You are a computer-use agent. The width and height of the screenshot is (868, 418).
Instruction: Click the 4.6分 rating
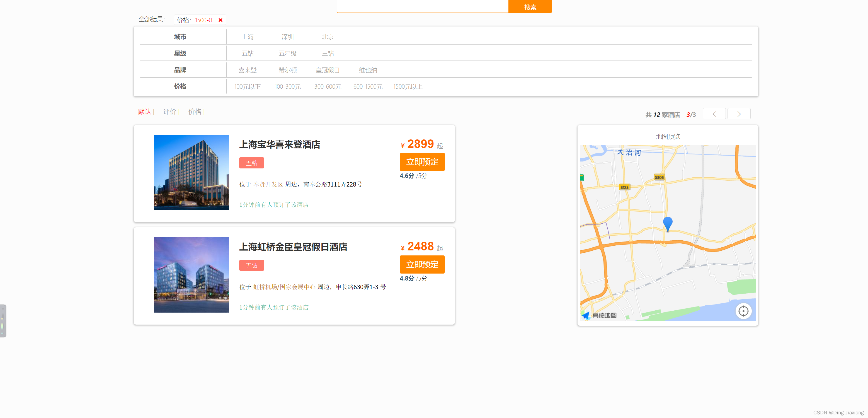407,176
